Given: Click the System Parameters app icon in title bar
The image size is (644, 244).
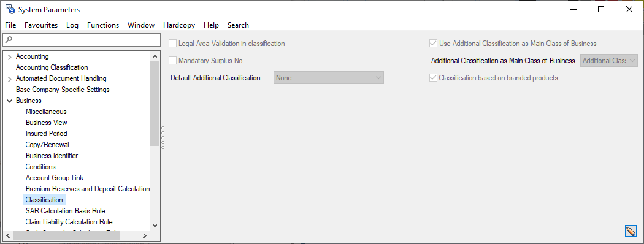Looking at the screenshot, I should [10, 9].
